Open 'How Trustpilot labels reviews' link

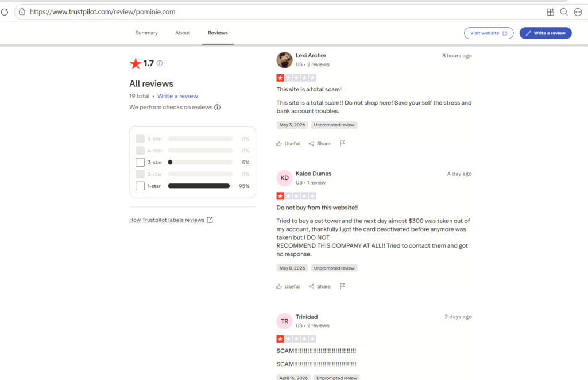(171, 220)
